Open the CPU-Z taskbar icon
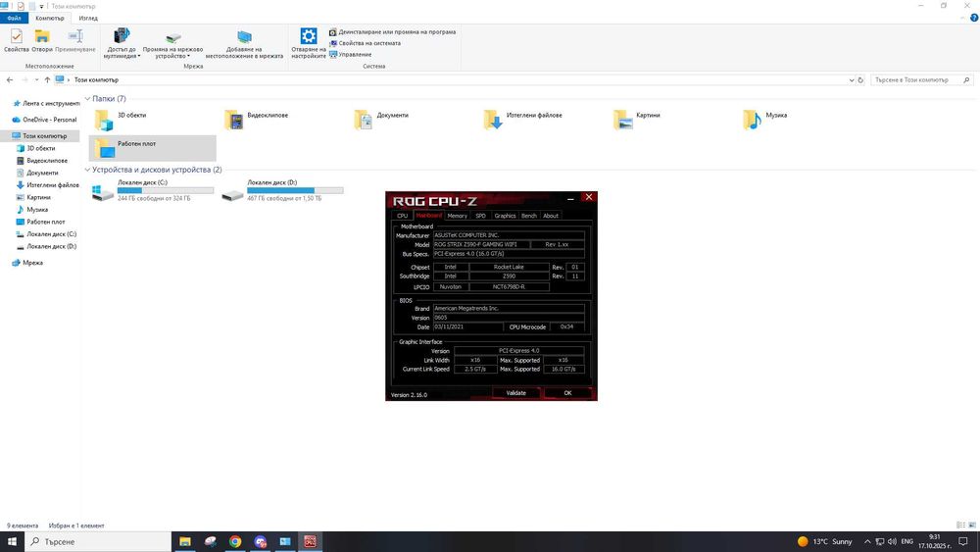Image resolution: width=980 pixels, height=552 pixels. pyautogui.click(x=310, y=541)
